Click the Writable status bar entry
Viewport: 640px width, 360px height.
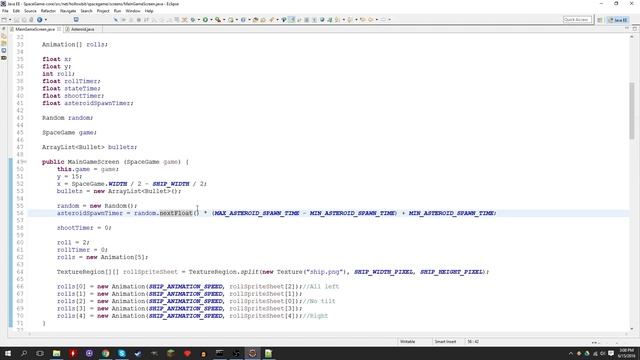(407, 342)
